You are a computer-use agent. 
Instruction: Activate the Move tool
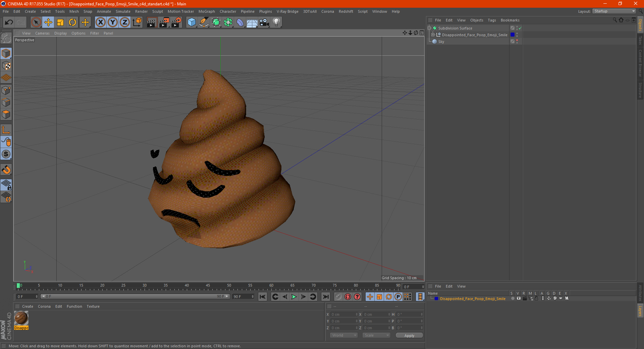[48, 22]
